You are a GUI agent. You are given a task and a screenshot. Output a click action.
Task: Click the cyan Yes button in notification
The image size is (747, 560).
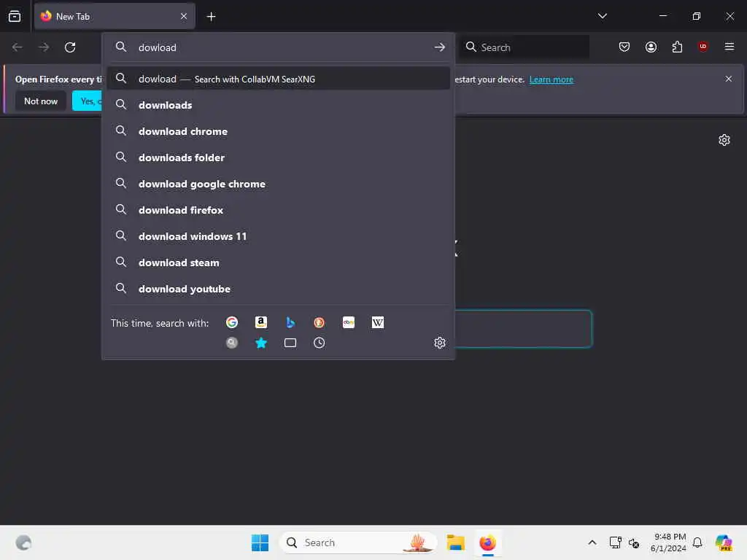pyautogui.click(x=88, y=101)
